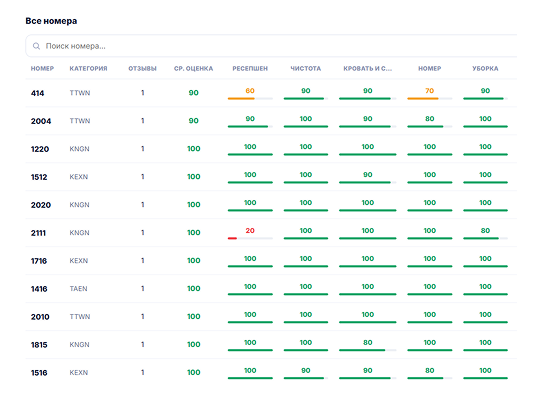The width and height of the screenshot is (536, 402).
Task: Open room 1815 entry
Action: tap(271, 345)
